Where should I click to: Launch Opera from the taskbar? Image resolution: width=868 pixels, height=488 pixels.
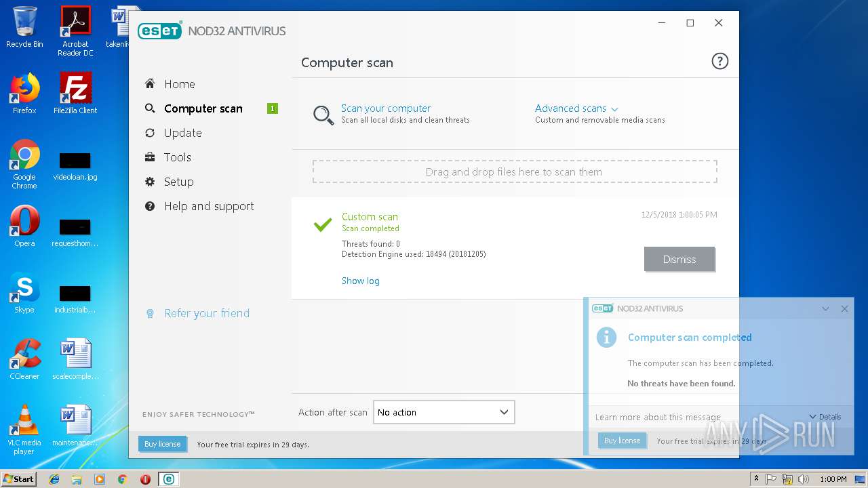[145, 479]
